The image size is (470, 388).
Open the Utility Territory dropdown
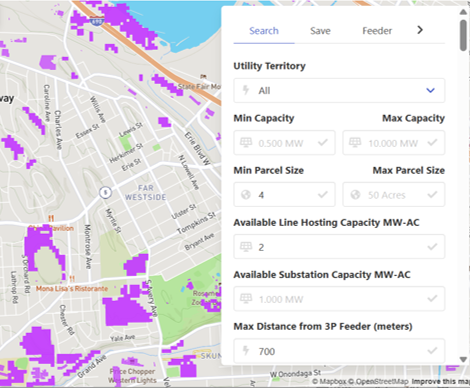(x=339, y=90)
